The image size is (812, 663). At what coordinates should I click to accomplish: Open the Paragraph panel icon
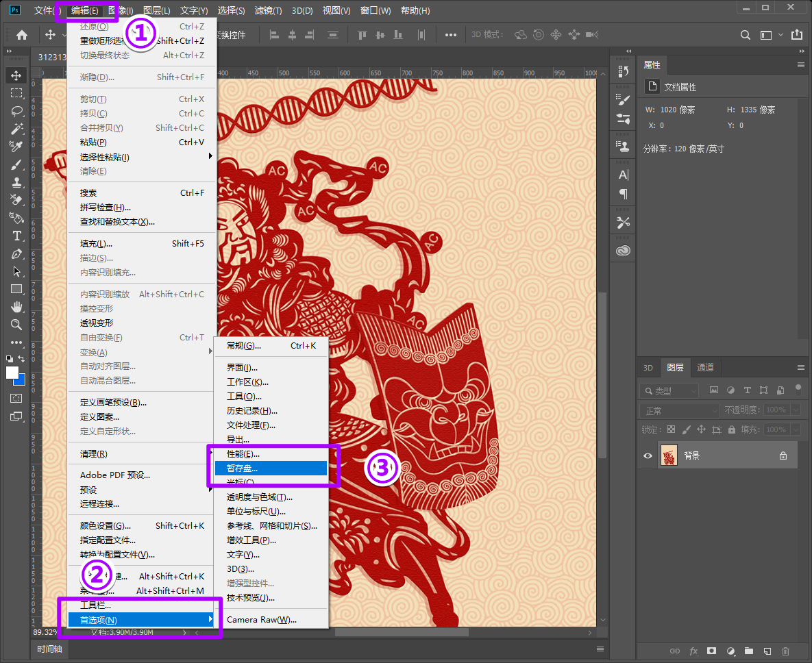623,194
